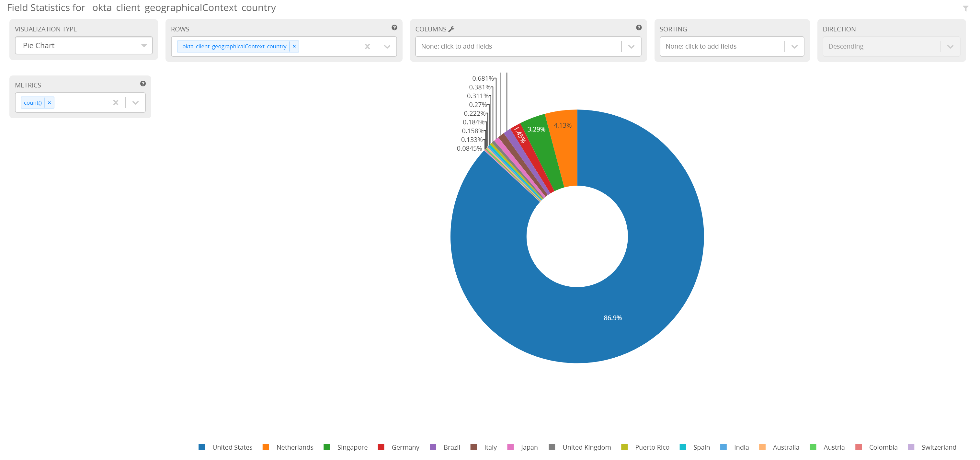The image size is (980, 460).
Task: Expand the Metrics dropdown chevron
Action: tap(135, 102)
